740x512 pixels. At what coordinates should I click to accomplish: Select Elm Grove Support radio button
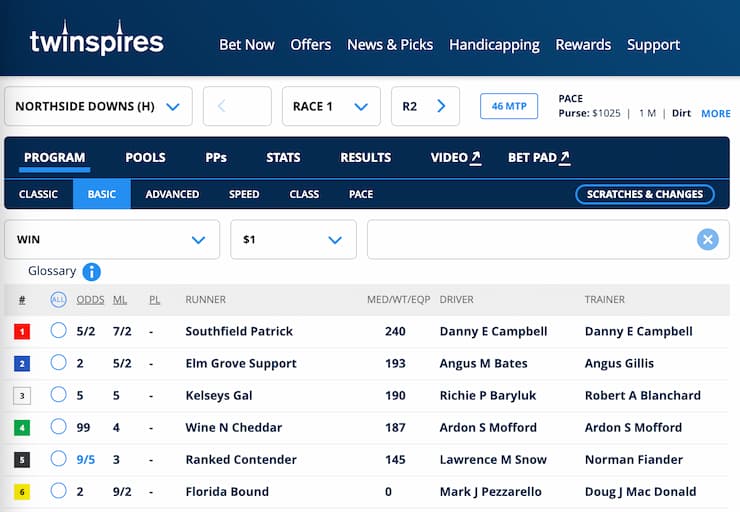click(x=59, y=362)
